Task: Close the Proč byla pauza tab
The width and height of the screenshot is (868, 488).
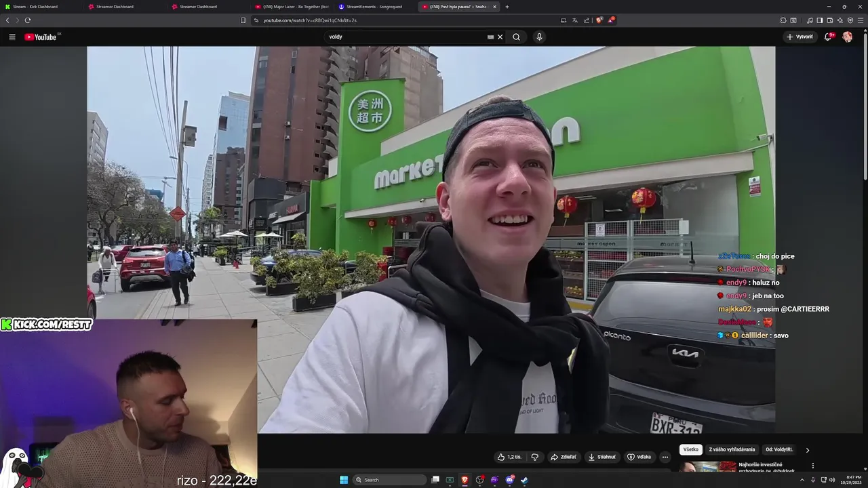Action: coord(494,7)
